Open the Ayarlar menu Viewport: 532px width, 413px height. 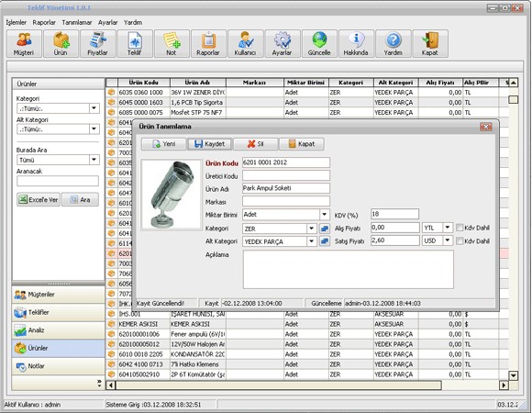tap(108, 22)
